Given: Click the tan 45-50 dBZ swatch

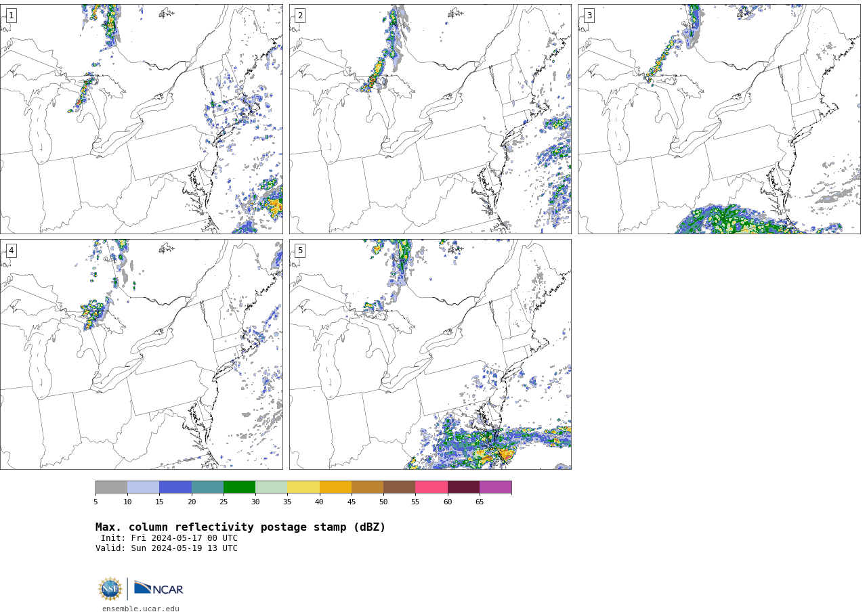Looking at the screenshot, I should click(367, 487).
